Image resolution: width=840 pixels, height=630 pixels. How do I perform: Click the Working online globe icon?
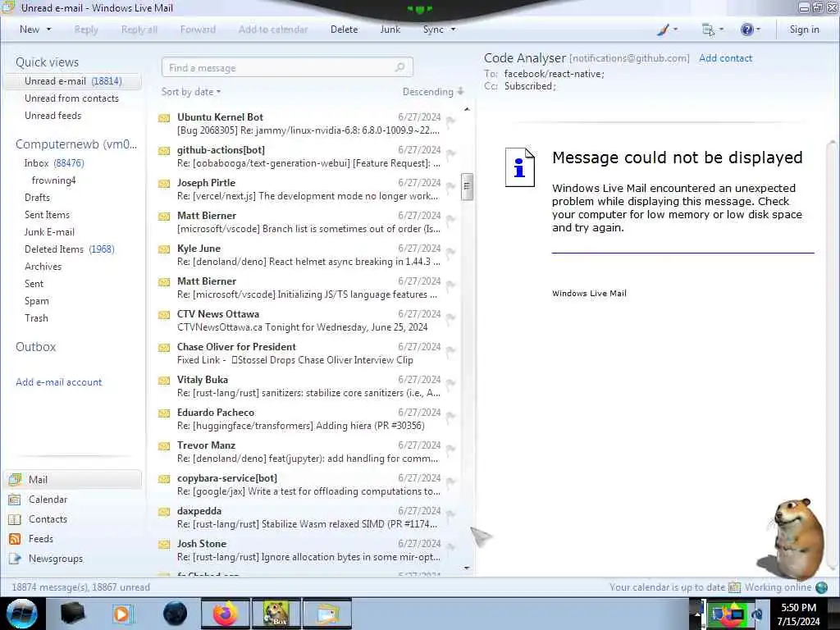pos(822,587)
